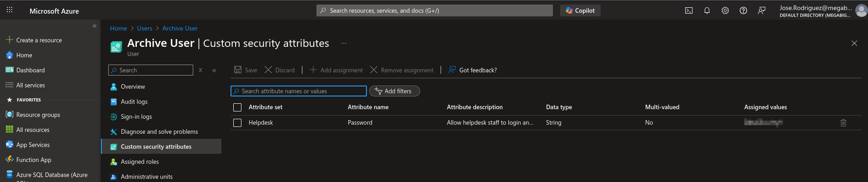Click the String data type cell
Image resolution: width=868 pixels, height=182 pixels.
[553, 122]
